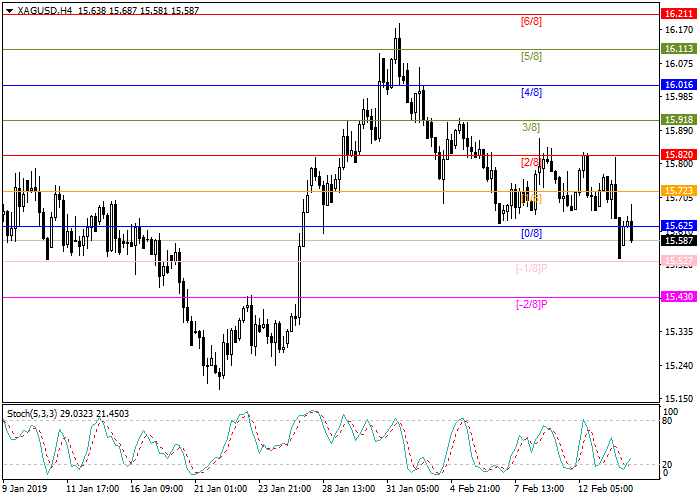Select the 9 Jan 2019 date marker

coord(27,489)
